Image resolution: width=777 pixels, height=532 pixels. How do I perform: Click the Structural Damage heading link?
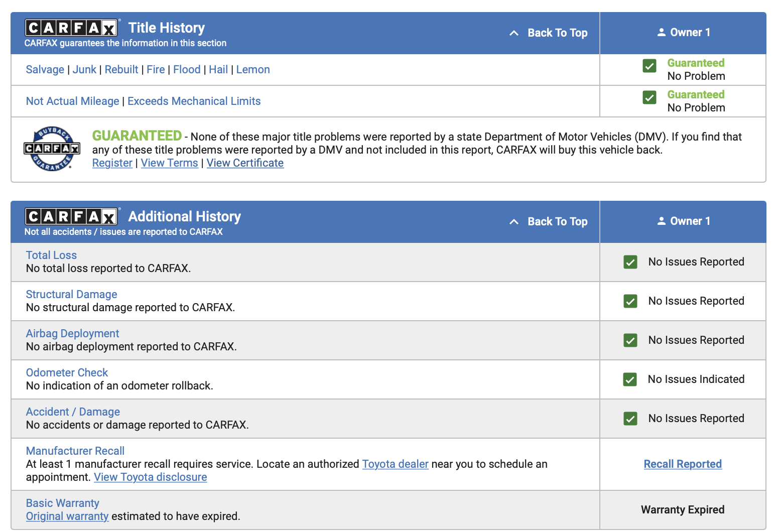[71, 295]
